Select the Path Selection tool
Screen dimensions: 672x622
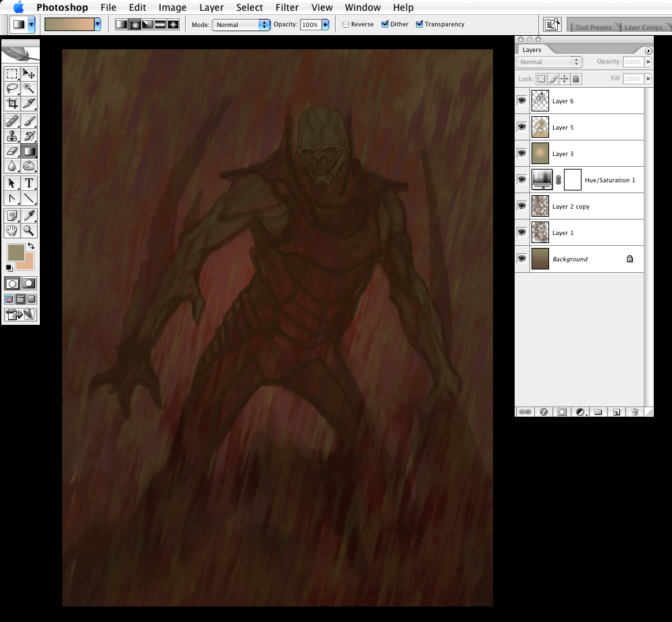pyautogui.click(x=12, y=184)
